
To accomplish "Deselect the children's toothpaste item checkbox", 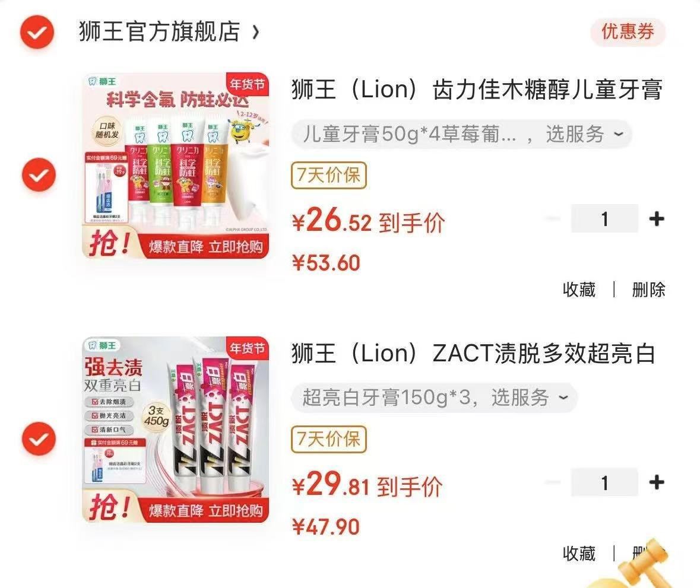I will pyautogui.click(x=39, y=174).
